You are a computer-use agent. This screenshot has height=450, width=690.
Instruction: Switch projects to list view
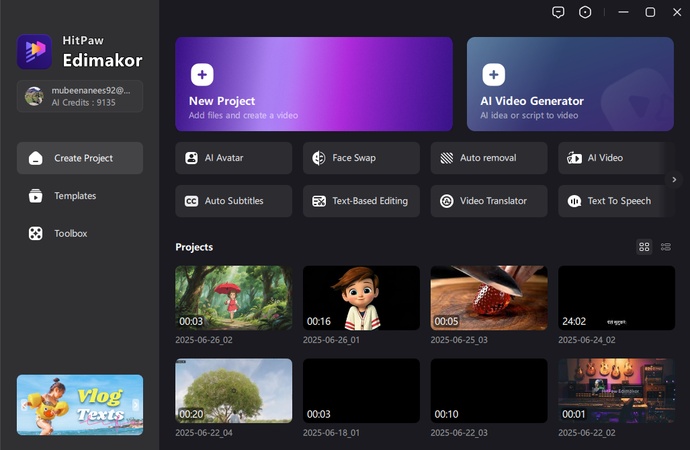(666, 247)
